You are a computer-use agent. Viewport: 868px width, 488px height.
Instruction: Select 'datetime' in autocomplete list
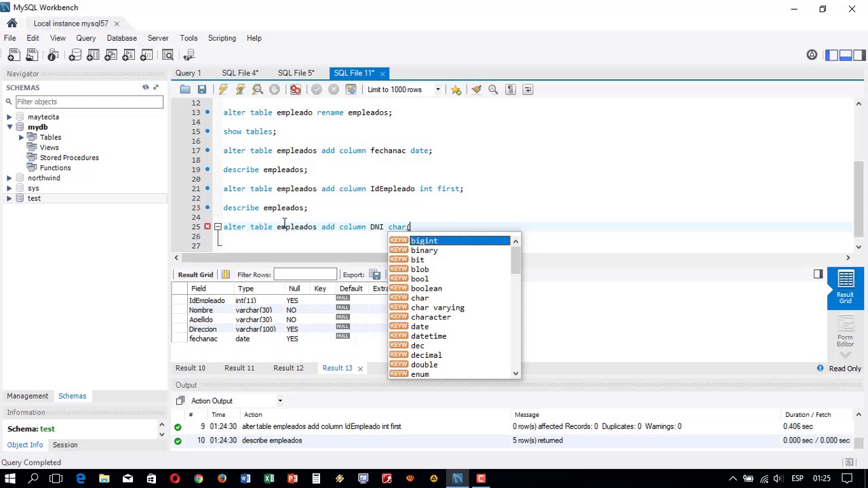click(x=429, y=336)
